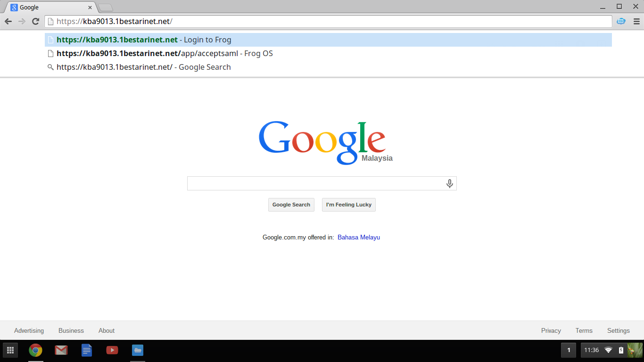This screenshot has width=644, height=362.
Task: Open the About footer link
Action: 107,330
